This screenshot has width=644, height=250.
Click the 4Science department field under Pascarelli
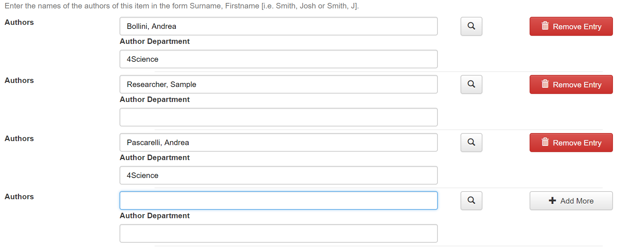[279, 175]
